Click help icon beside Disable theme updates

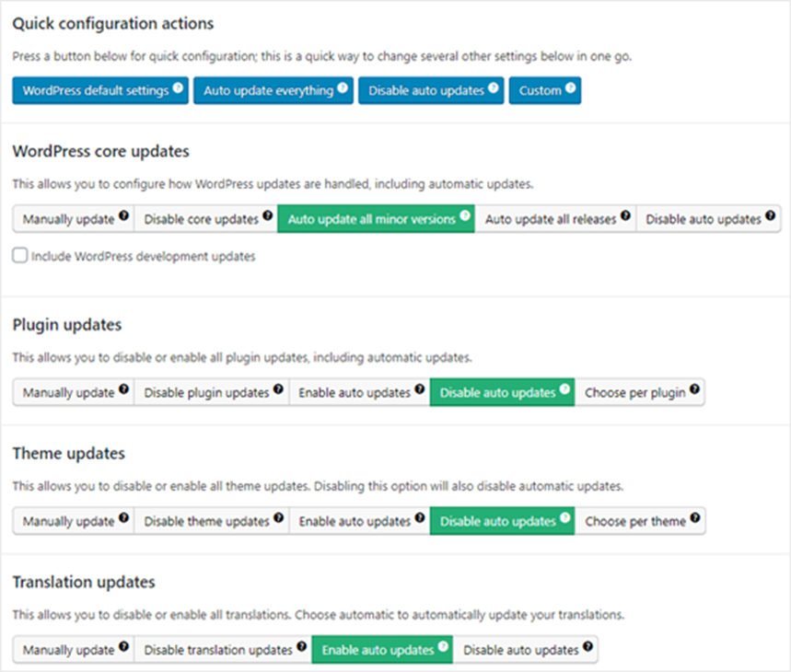(x=278, y=517)
